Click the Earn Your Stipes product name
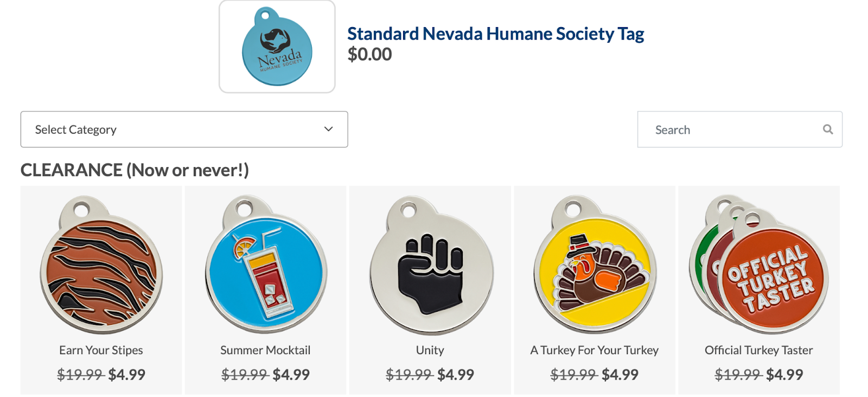The width and height of the screenshot is (868, 397). 101,350
